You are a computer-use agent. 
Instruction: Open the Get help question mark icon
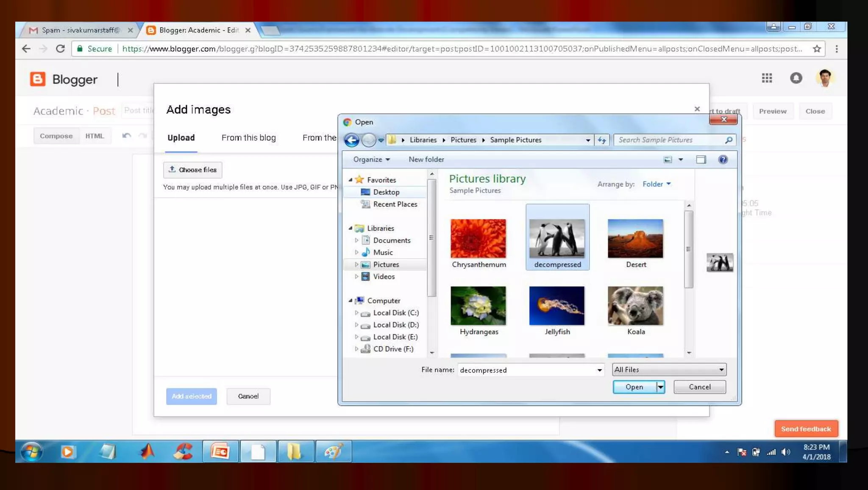click(723, 160)
